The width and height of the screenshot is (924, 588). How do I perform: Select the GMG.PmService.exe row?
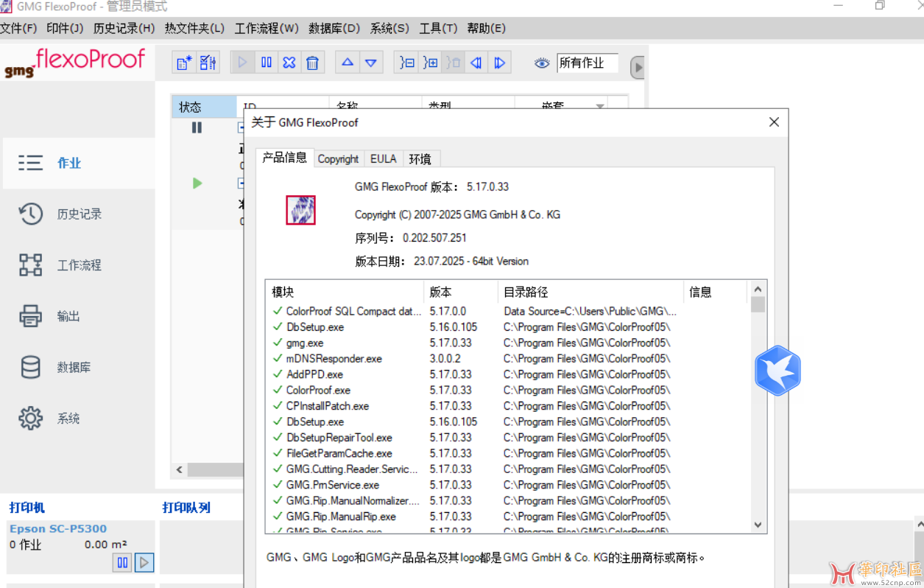tap(508, 485)
